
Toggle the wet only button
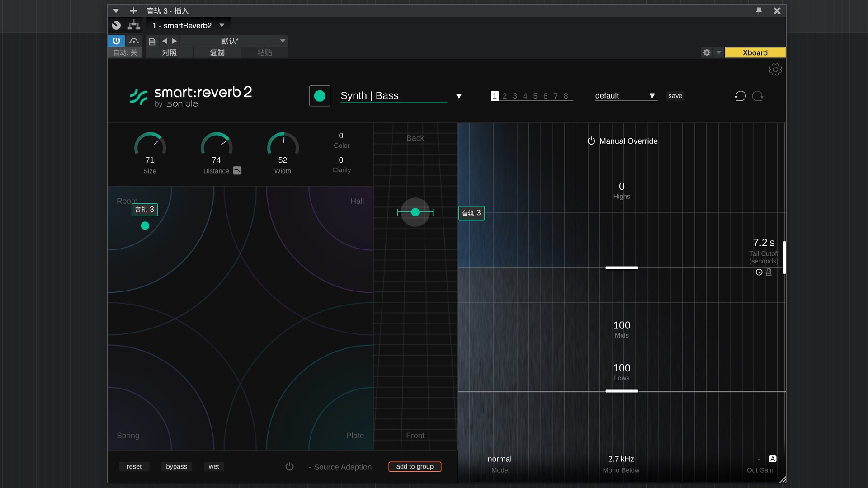click(214, 466)
